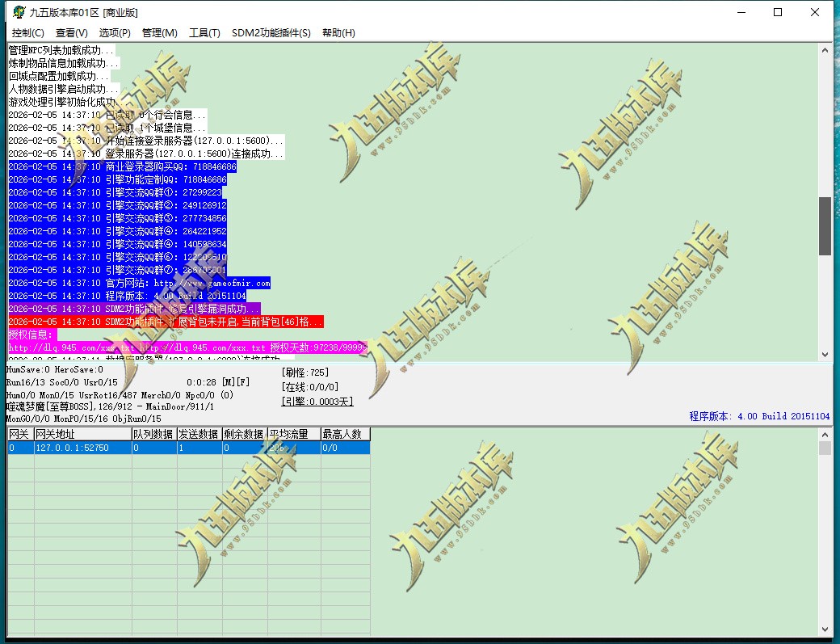Click log pane scroll up arrow
The width and height of the screenshot is (840, 644).
click(825, 50)
